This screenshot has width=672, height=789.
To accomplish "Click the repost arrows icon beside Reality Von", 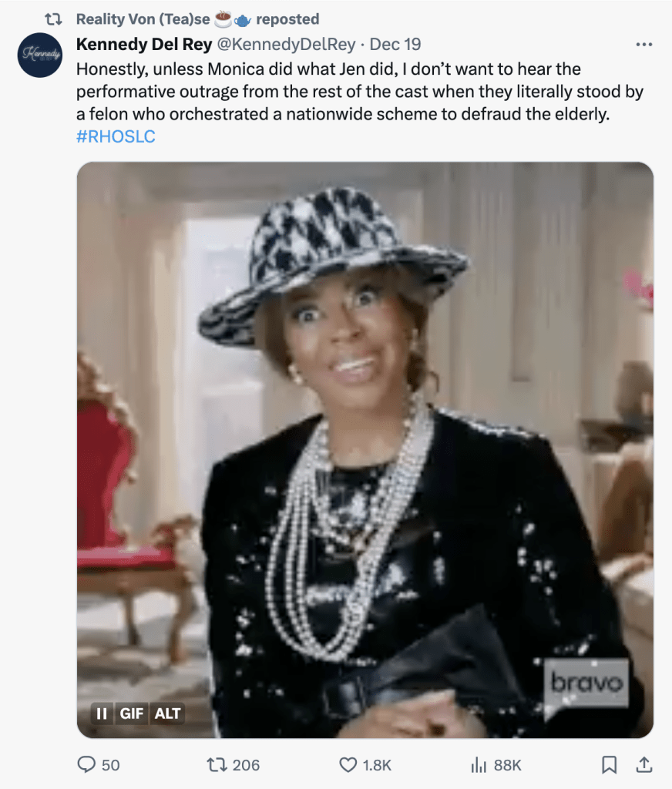I will click(53, 19).
